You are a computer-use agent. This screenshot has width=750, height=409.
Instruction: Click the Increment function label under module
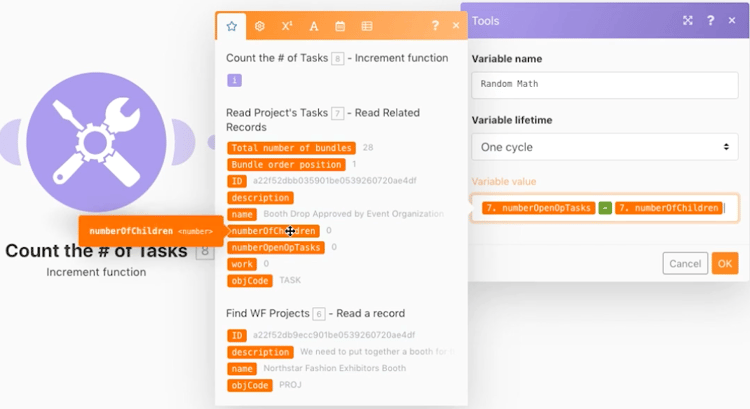click(96, 272)
